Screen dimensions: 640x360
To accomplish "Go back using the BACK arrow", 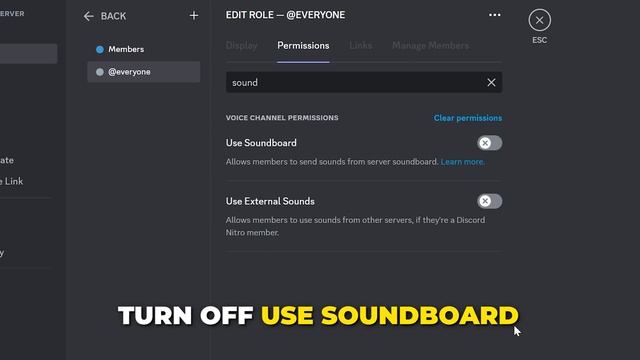I will click(89, 16).
